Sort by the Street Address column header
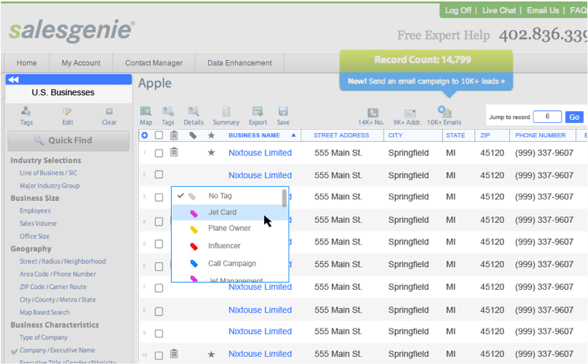588x364 pixels. pyautogui.click(x=341, y=136)
